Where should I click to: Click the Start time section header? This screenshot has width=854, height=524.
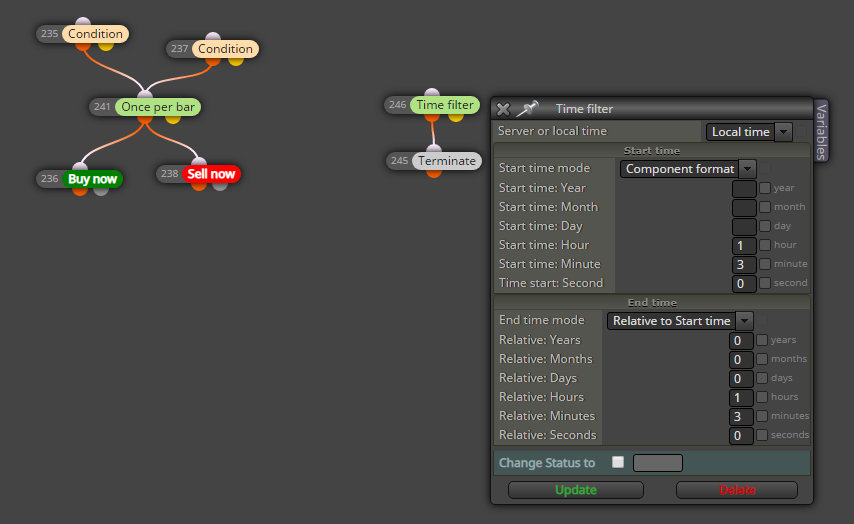tap(651, 151)
